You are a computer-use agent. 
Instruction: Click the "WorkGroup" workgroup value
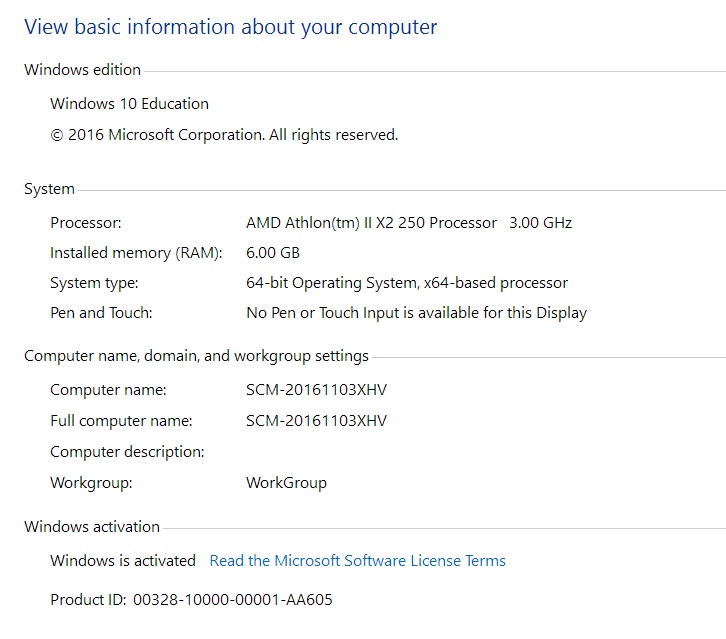point(286,483)
